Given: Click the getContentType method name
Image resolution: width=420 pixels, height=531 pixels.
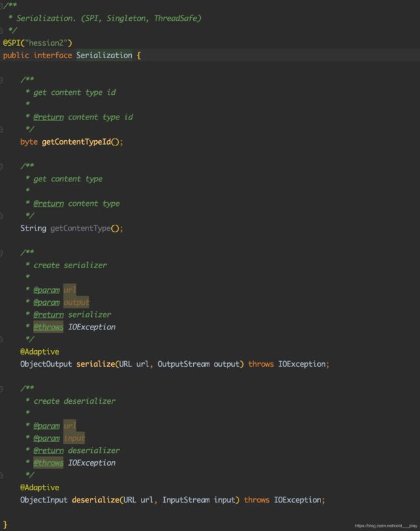Looking at the screenshot, I should point(80,228).
